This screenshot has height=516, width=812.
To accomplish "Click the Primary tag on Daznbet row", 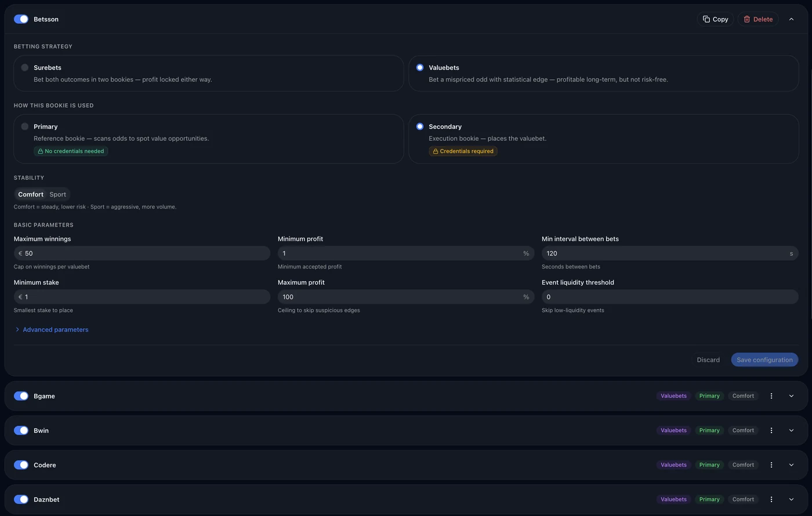I will click(709, 499).
